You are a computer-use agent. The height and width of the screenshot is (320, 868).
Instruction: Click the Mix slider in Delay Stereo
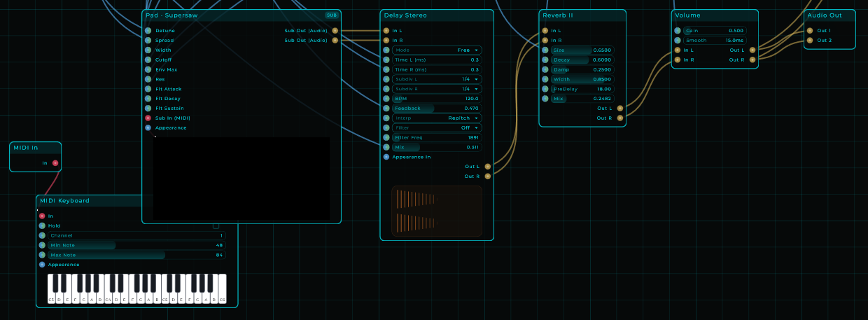tap(437, 147)
